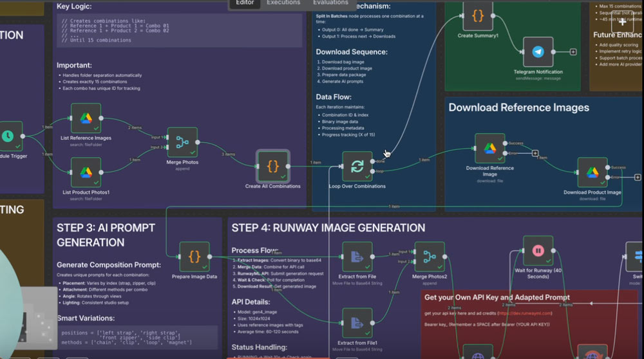
Task: Click plus on Download Reference Image Error output
Action: [535, 153]
